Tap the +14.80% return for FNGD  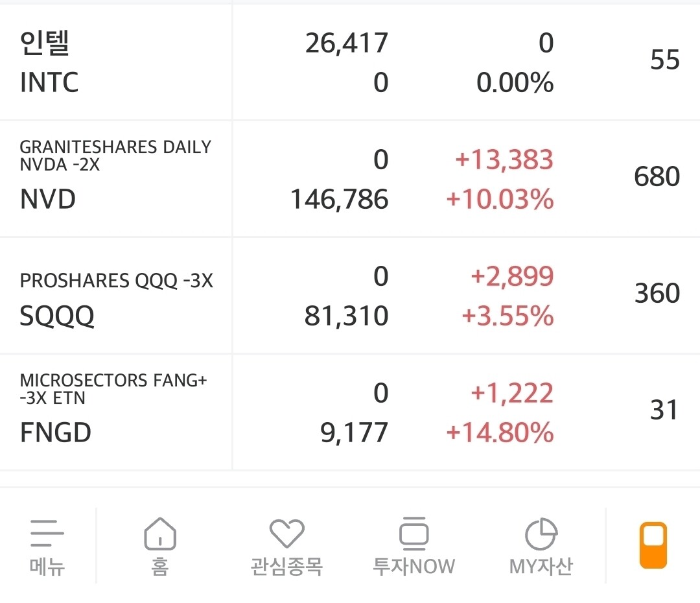click(x=500, y=432)
